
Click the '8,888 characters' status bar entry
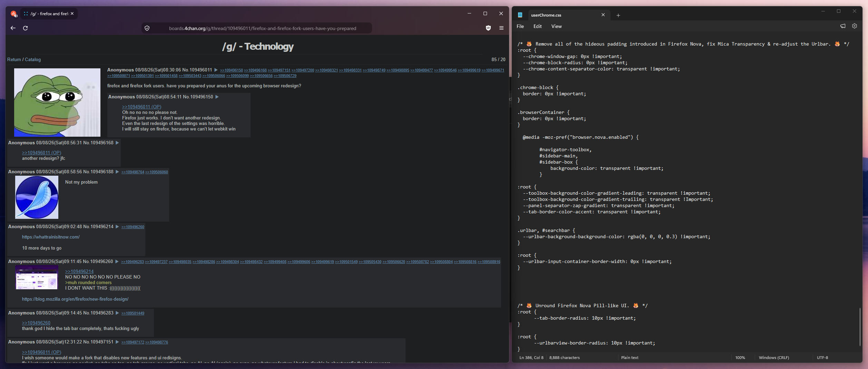pos(564,358)
